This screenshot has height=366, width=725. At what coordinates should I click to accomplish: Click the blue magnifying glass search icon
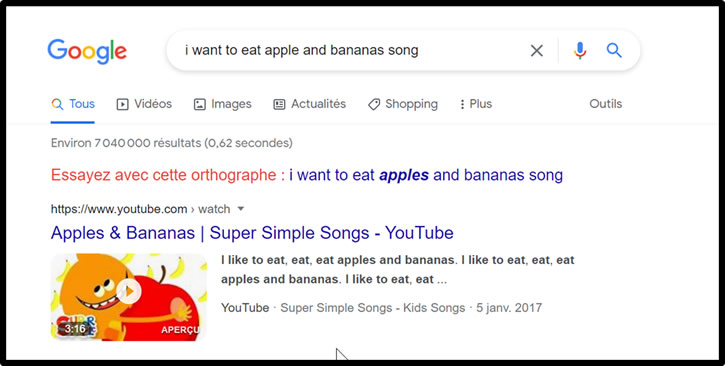pyautogui.click(x=614, y=50)
